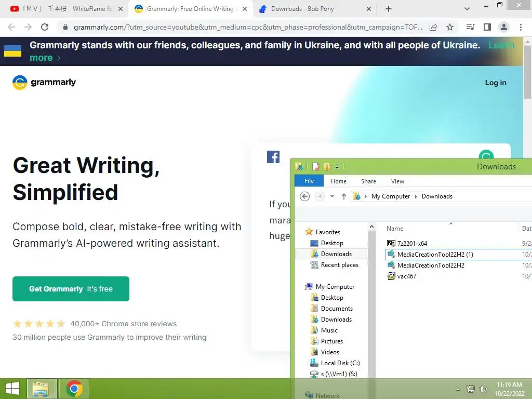Select Videos under My Computer
The height and width of the screenshot is (399, 532).
pos(330,352)
